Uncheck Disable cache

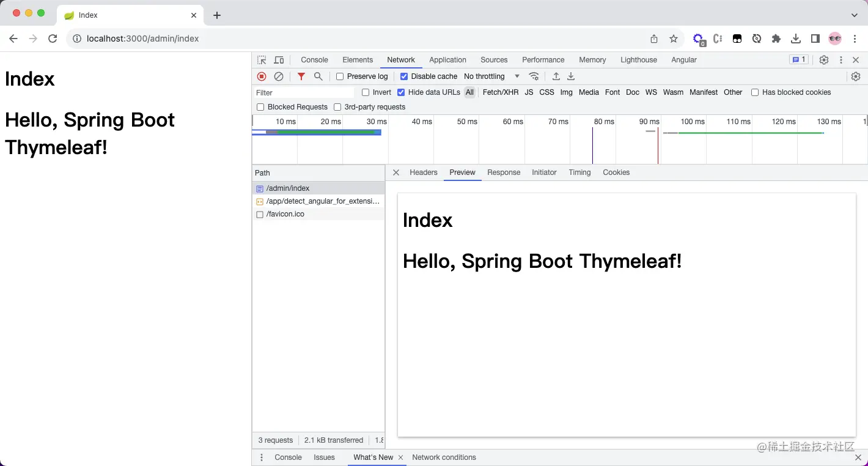coord(404,76)
